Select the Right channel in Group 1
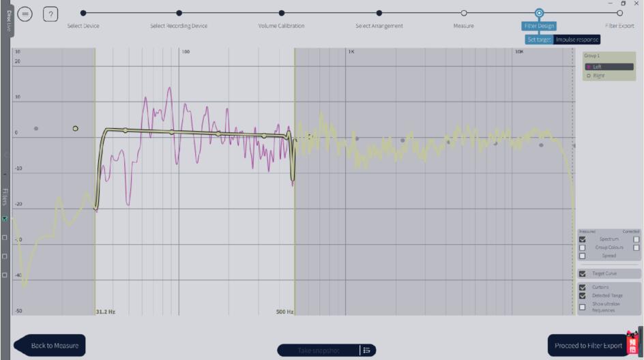This screenshot has height=360, width=644. point(598,76)
